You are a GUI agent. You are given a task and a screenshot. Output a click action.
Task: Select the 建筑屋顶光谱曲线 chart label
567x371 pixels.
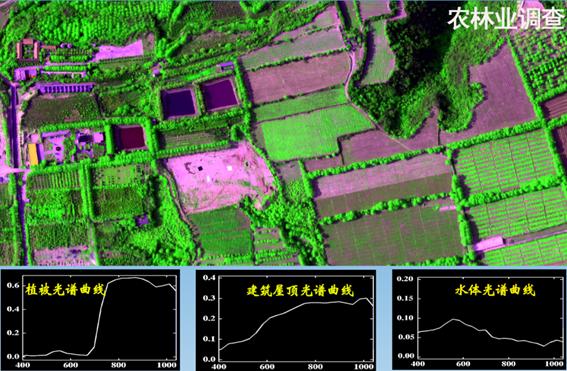[x=300, y=290]
